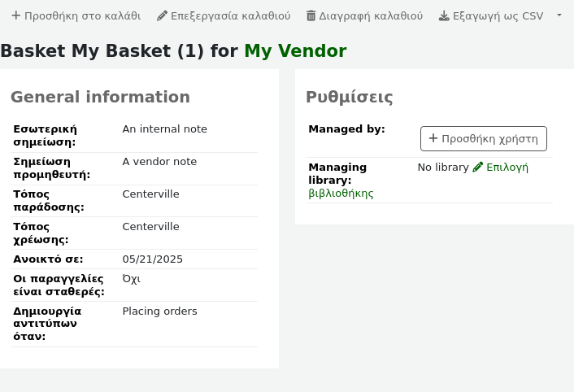Click the pencil icon for Επεξεργασία καλαθιού
574x392 pixels.
pyautogui.click(x=162, y=15)
